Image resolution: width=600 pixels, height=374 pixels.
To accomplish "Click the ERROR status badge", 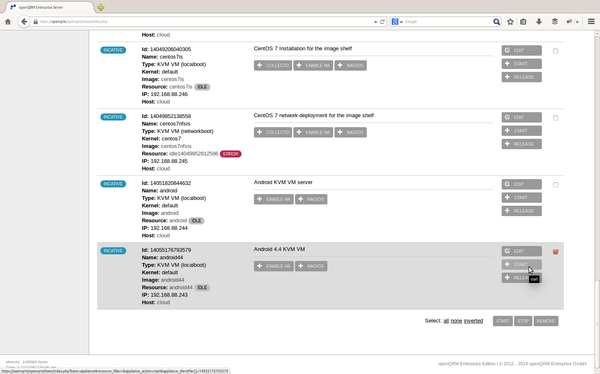I will 230,154.
